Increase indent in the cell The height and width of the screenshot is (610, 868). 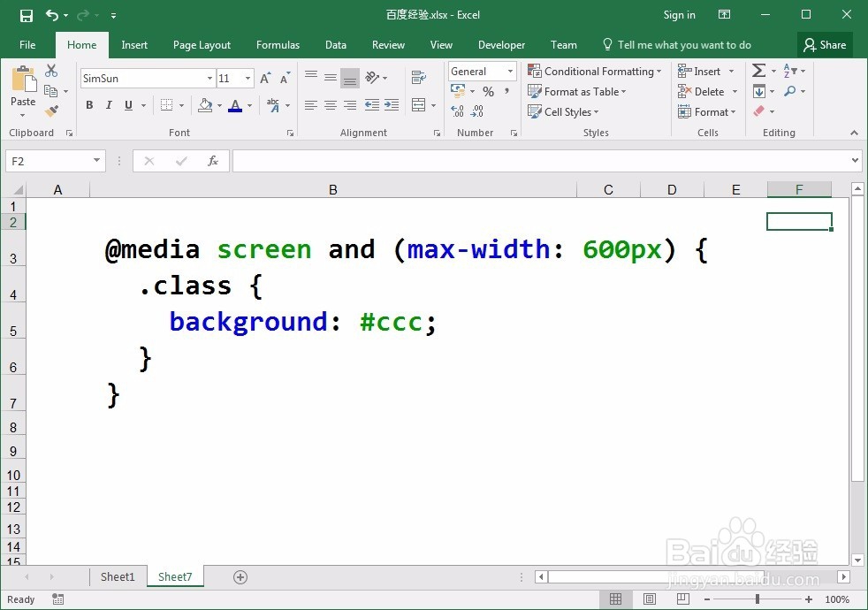pyautogui.click(x=392, y=105)
